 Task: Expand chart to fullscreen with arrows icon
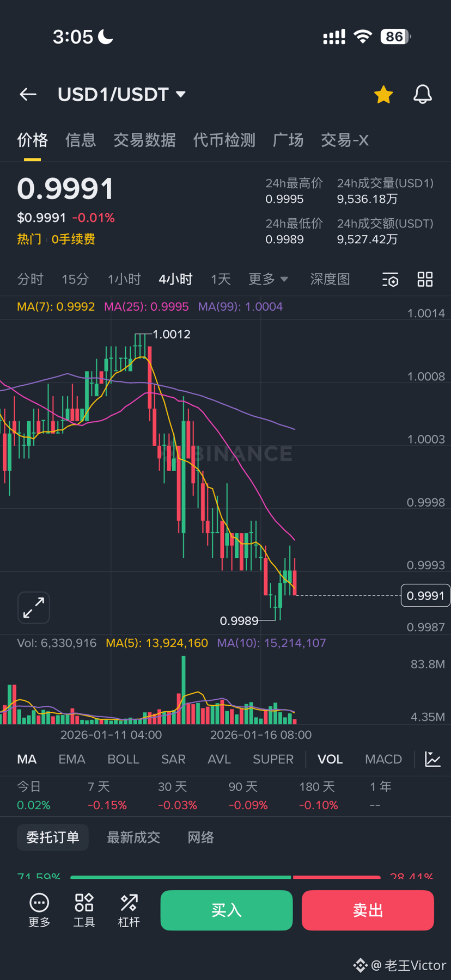click(34, 607)
